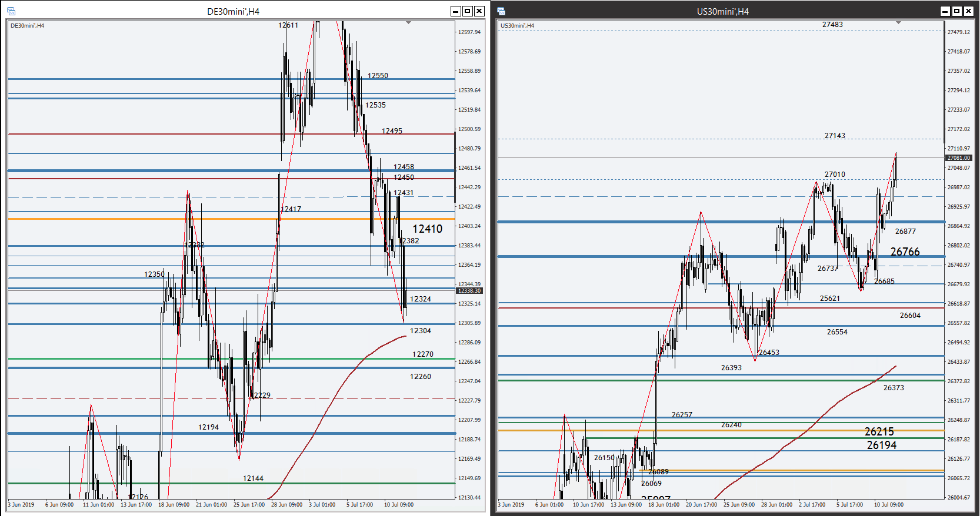Select the 27143 price label
Screen dimensions: 980x516
point(835,136)
